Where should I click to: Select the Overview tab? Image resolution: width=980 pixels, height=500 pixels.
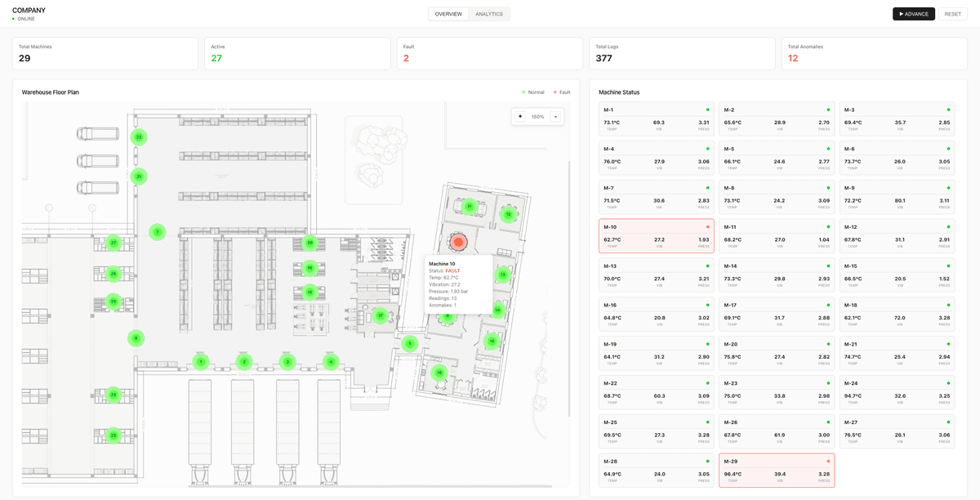(448, 14)
